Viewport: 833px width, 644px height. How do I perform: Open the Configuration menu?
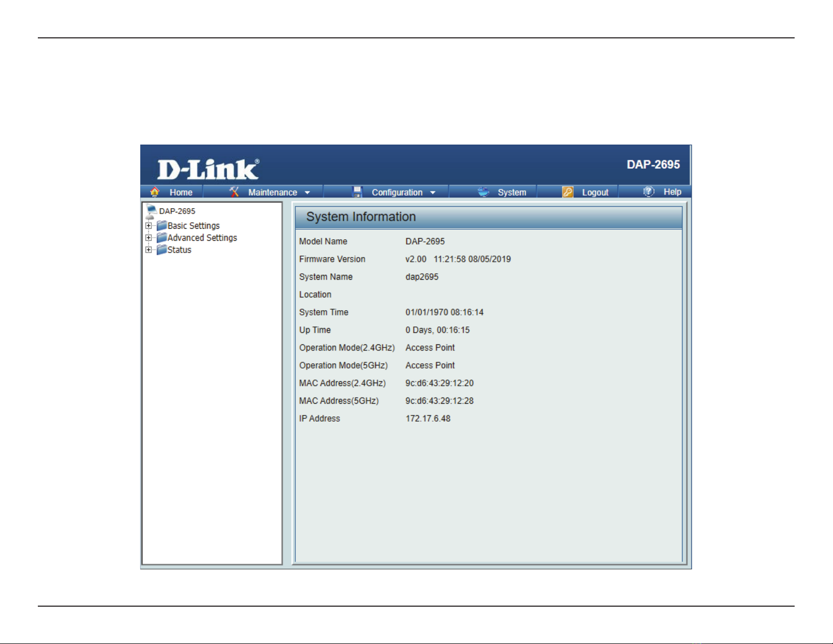tap(397, 192)
